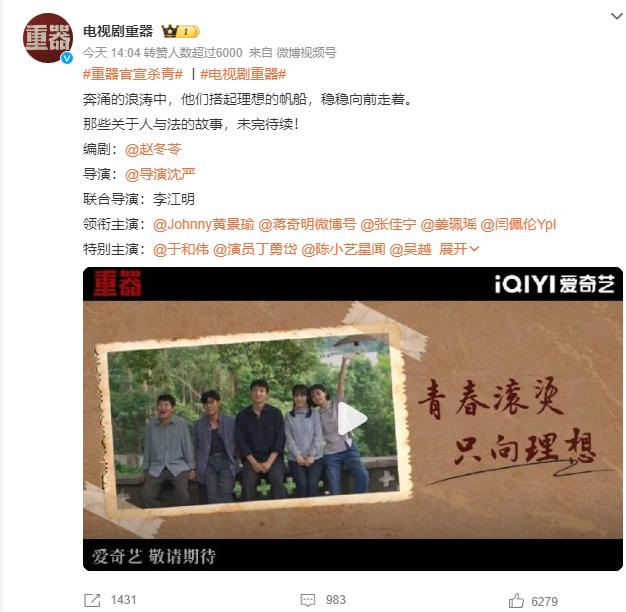Play the video with the play button
This screenshot has width=626, height=612.
[351, 418]
